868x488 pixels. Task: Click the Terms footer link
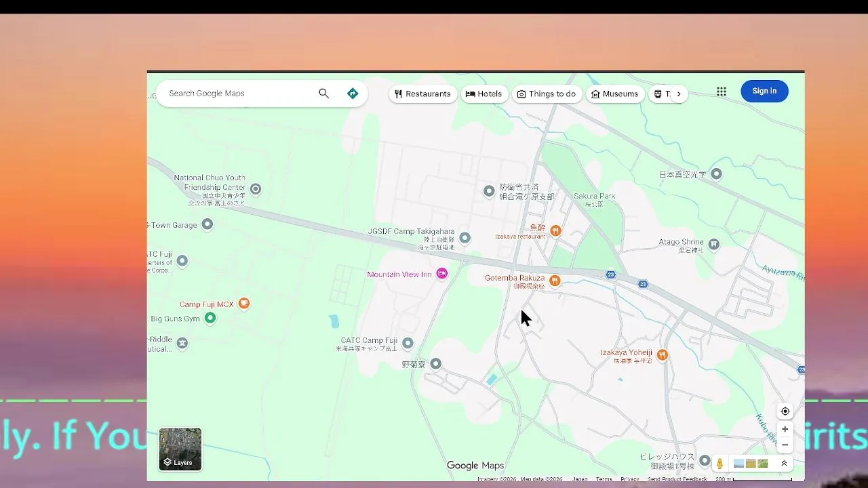click(604, 479)
